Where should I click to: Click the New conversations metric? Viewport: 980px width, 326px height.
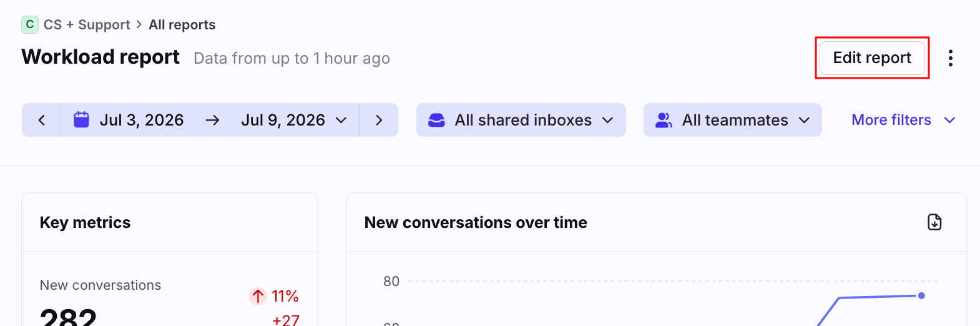click(x=100, y=285)
